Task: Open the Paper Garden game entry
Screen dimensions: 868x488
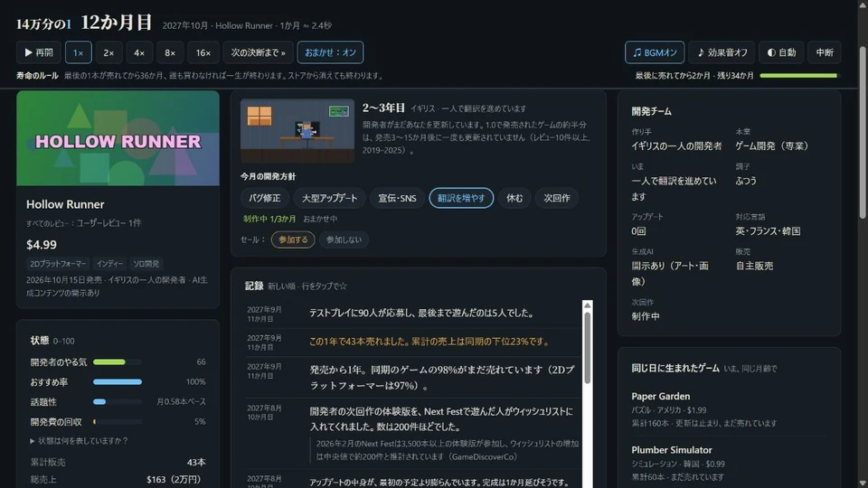Action: click(x=729, y=409)
